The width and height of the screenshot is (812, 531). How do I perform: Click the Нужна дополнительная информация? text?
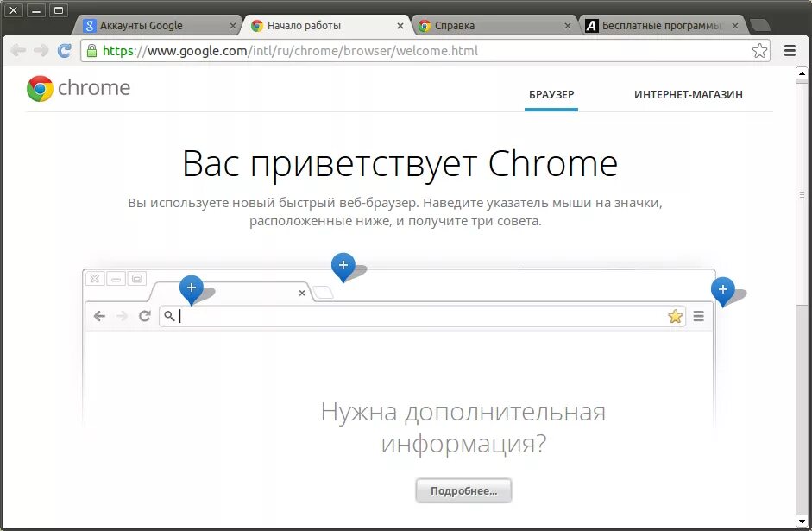point(463,427)
